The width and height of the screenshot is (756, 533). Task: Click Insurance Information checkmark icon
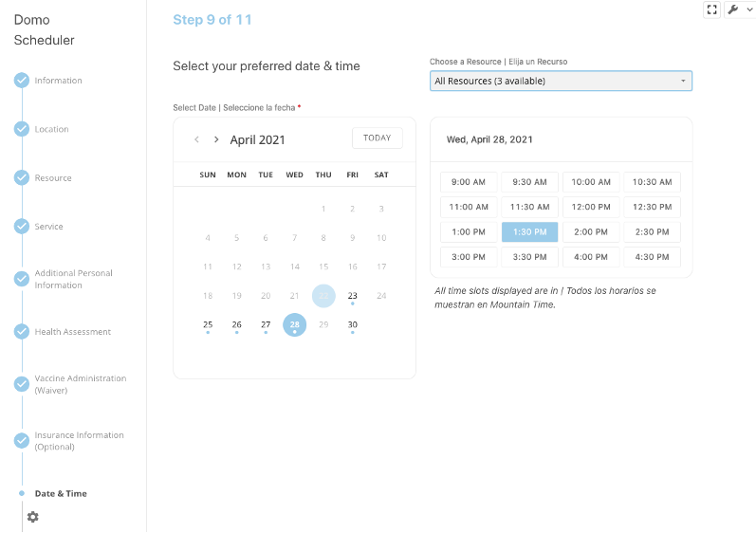22,440
